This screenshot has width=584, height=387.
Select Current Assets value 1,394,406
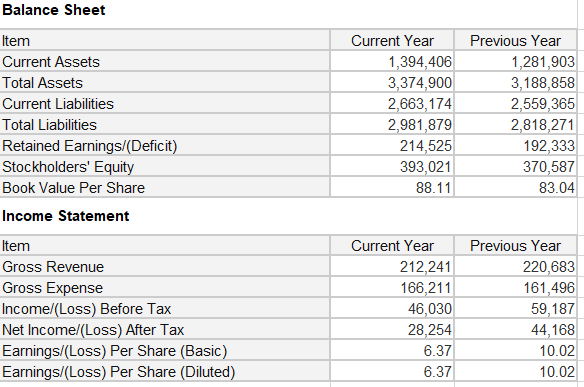[420, 62]
